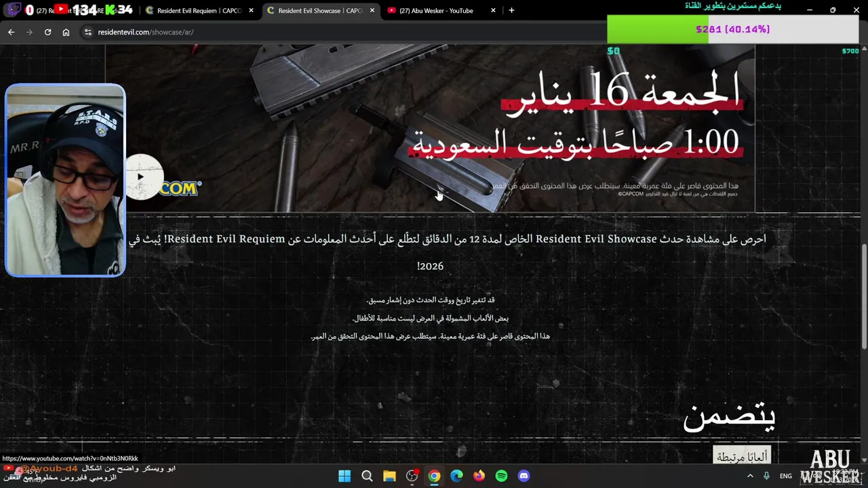View site information for residentevil.com
This screenshot has height=488, width=868.
(87, 32)
